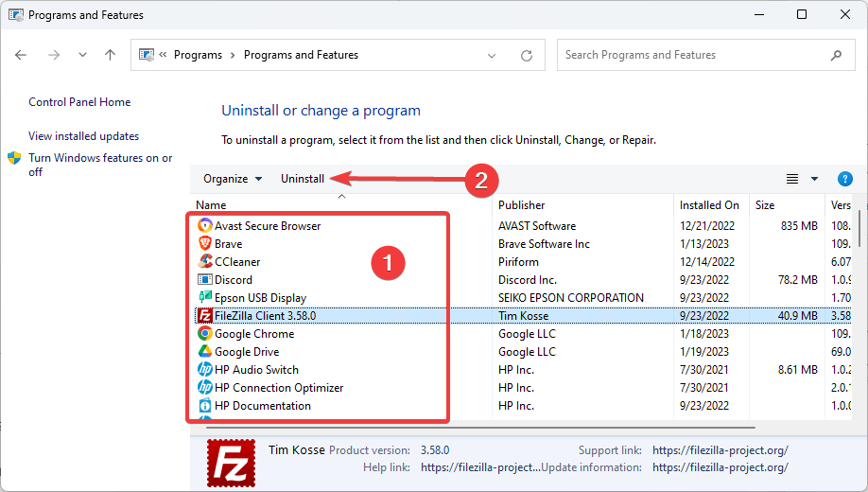Viewport: 868px width, 492px height.
Task: Click the Brave lion icon
Action: click(205, 243)
